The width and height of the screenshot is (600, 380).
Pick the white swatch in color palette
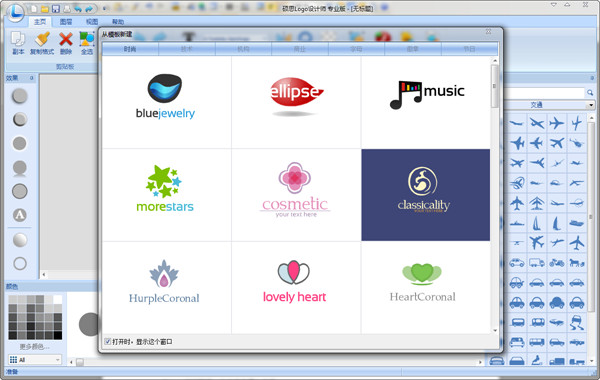point(57,299)
